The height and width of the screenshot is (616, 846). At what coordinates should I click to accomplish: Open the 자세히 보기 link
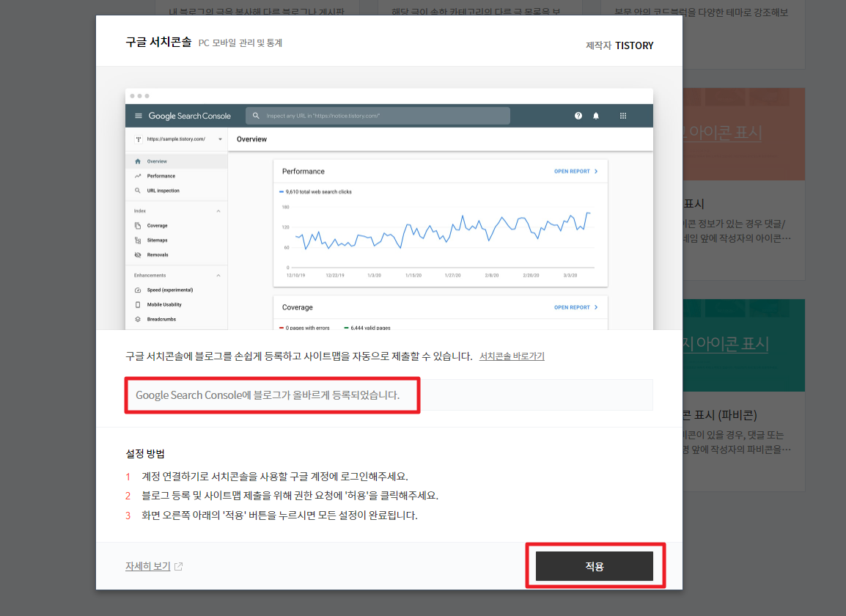point(148,566)
